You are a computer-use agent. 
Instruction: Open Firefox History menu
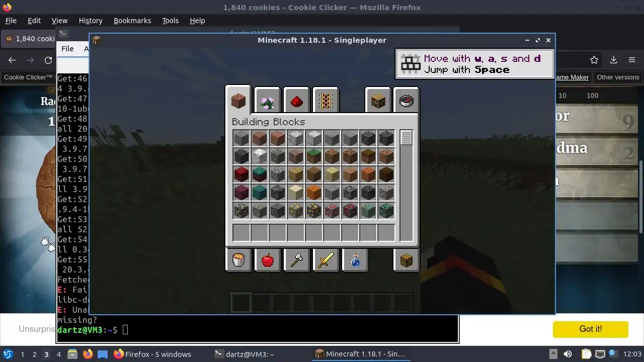pyautogui.click(x=91, y=21)
